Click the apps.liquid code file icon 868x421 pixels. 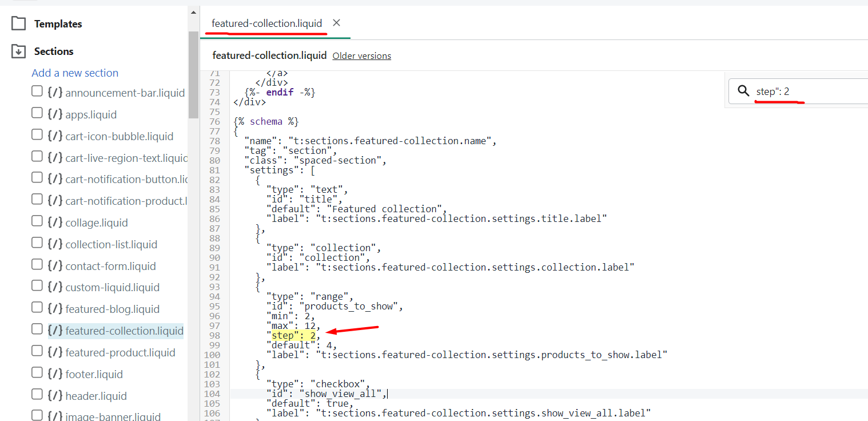click(x=55, y=114)
